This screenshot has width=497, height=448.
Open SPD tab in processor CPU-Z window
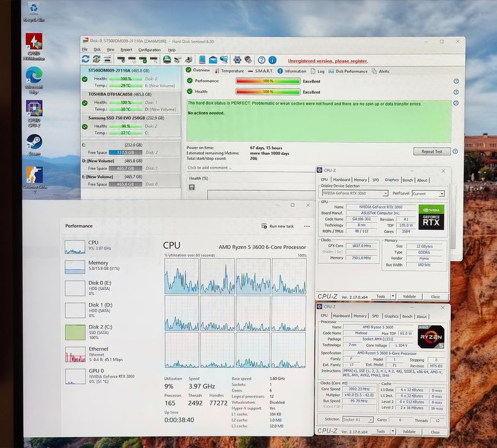[375, 316]
